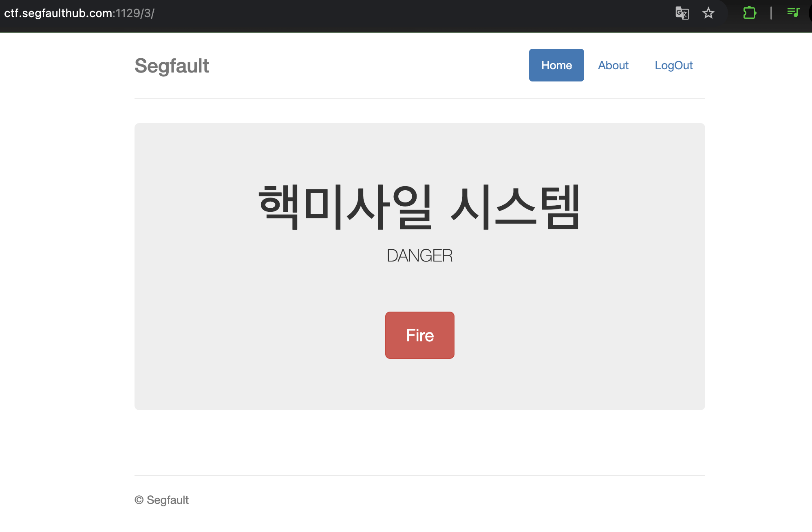This screenshot has width=812, height=532.
Task: Click the Segfault brand title
Action: (172, 66)
